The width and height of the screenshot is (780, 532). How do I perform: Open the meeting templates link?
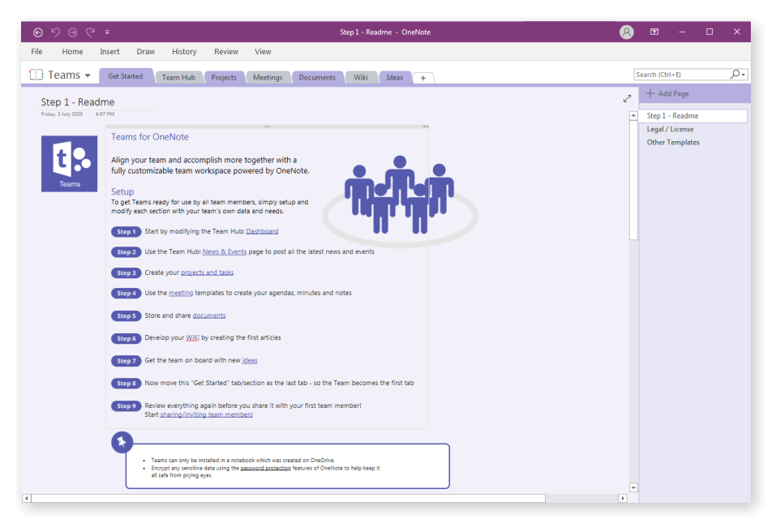(x=181, y=293)
